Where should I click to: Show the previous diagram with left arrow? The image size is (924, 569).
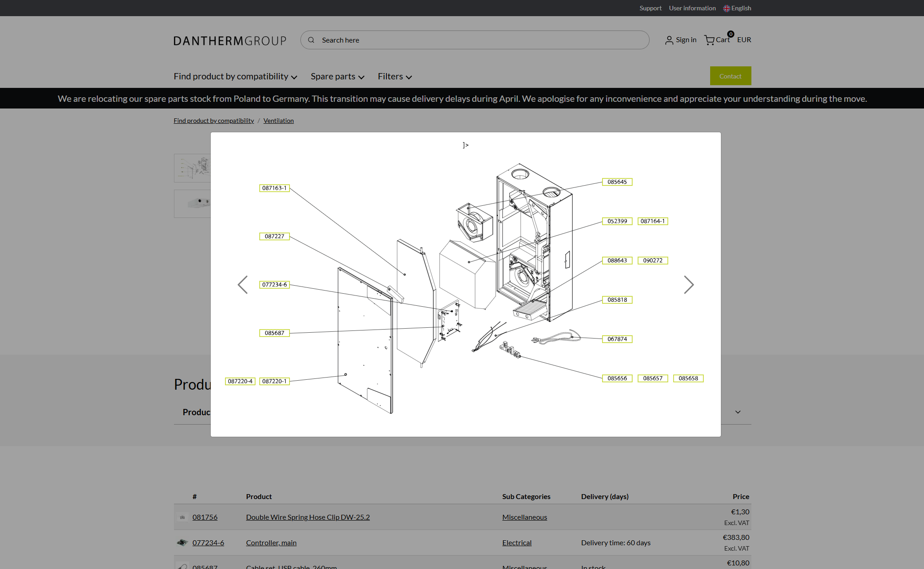(x=243, y=285)
